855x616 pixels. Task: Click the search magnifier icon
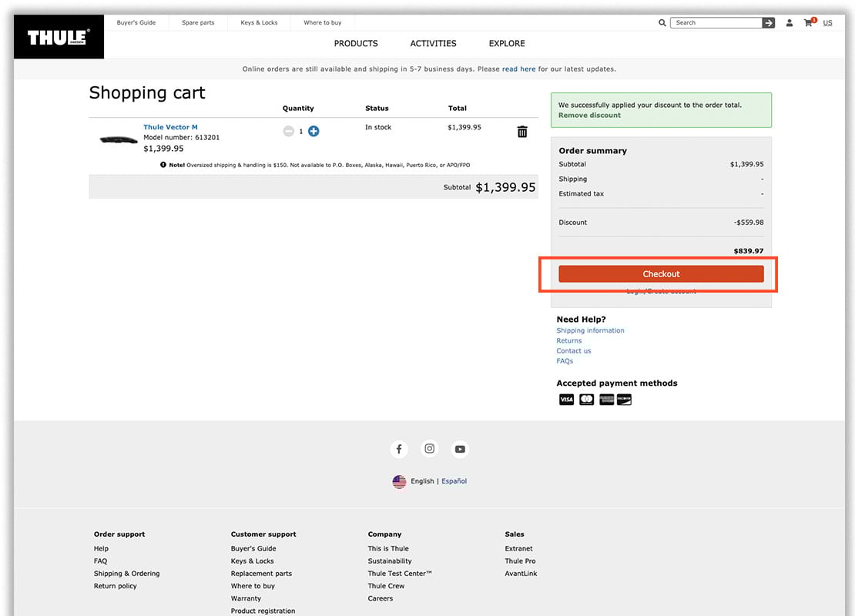(662, 23)
